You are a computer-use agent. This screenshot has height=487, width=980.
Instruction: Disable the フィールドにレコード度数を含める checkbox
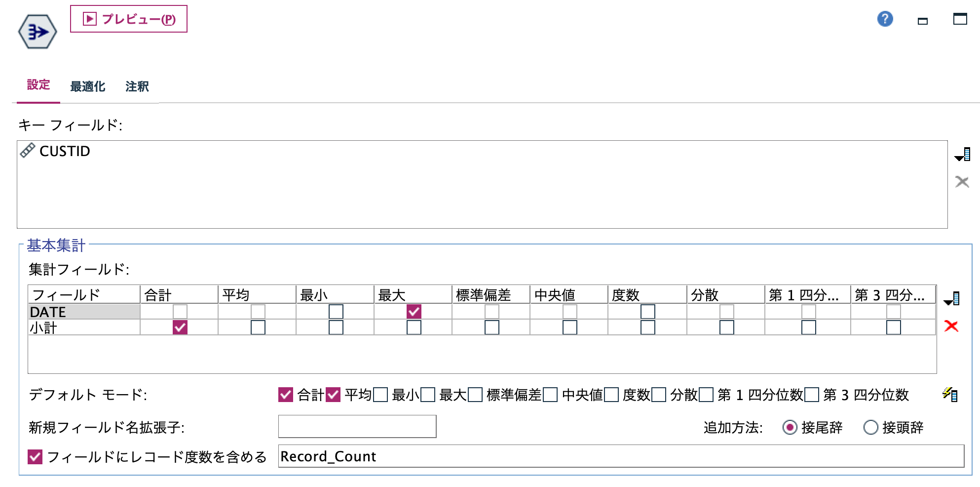pos(35,457)
